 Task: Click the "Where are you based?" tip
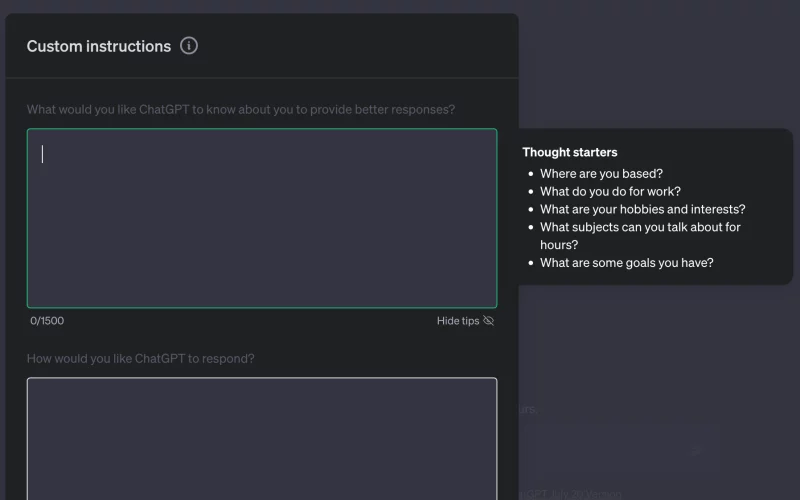(602, 173)
